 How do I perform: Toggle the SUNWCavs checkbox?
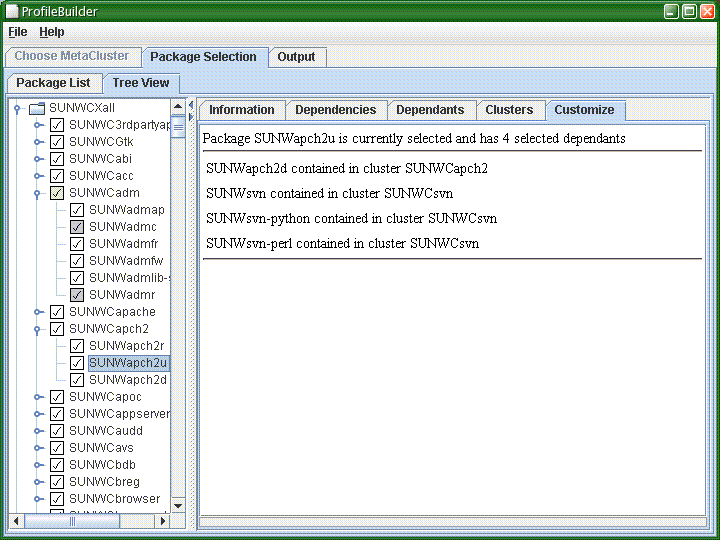click(57, 448)
